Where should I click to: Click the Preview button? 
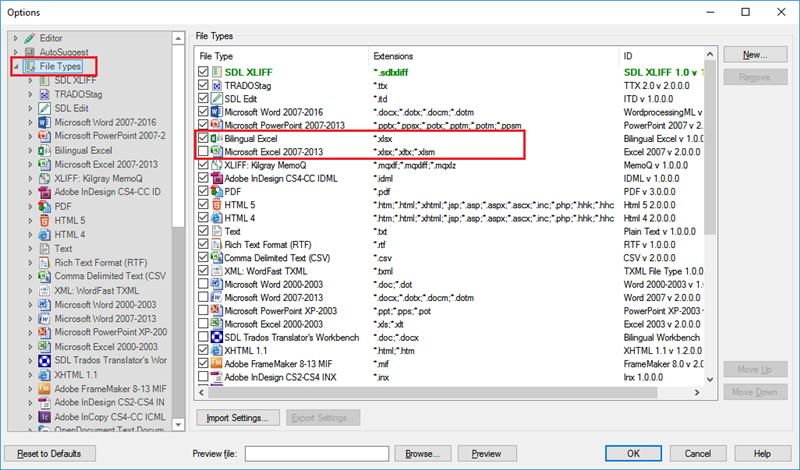pyautogui.click(x=487, y=454)
